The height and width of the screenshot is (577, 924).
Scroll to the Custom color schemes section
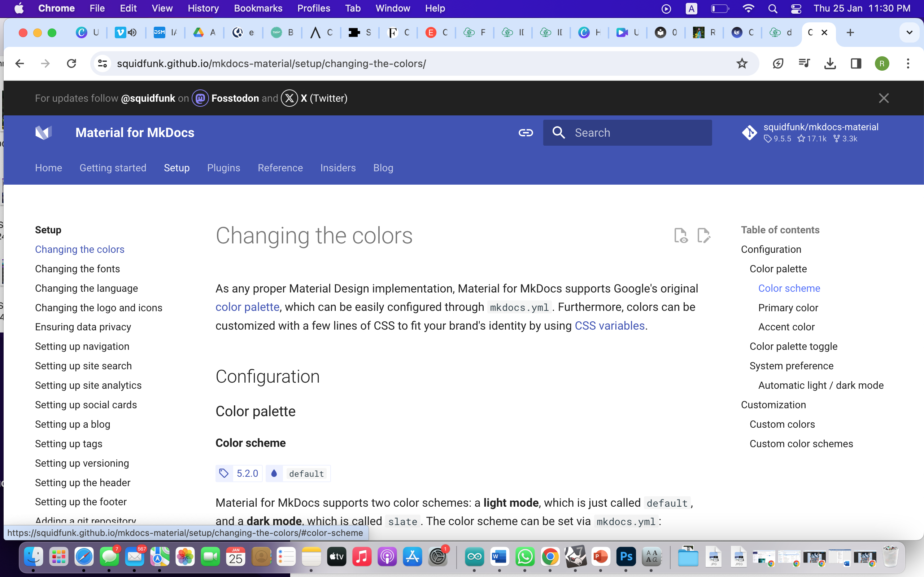[801, 443]
